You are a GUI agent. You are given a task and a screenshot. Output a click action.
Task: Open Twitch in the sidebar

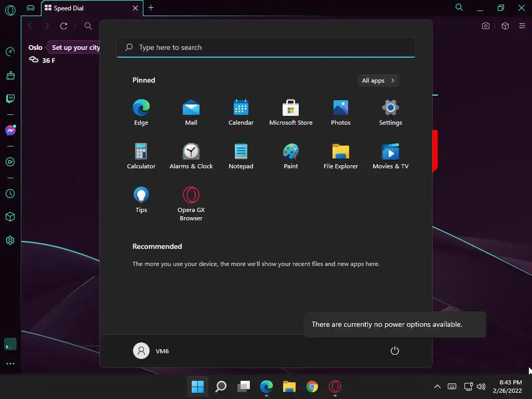coord(10,99)
